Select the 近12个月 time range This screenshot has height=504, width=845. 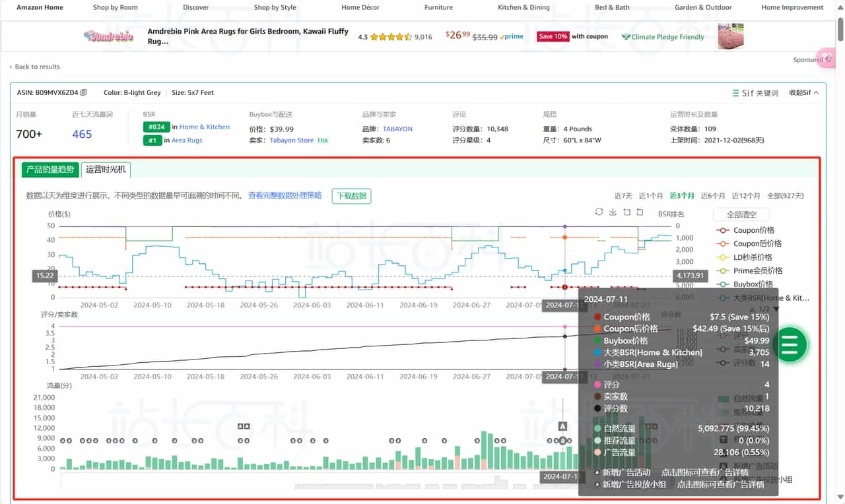tap(746, 196)
